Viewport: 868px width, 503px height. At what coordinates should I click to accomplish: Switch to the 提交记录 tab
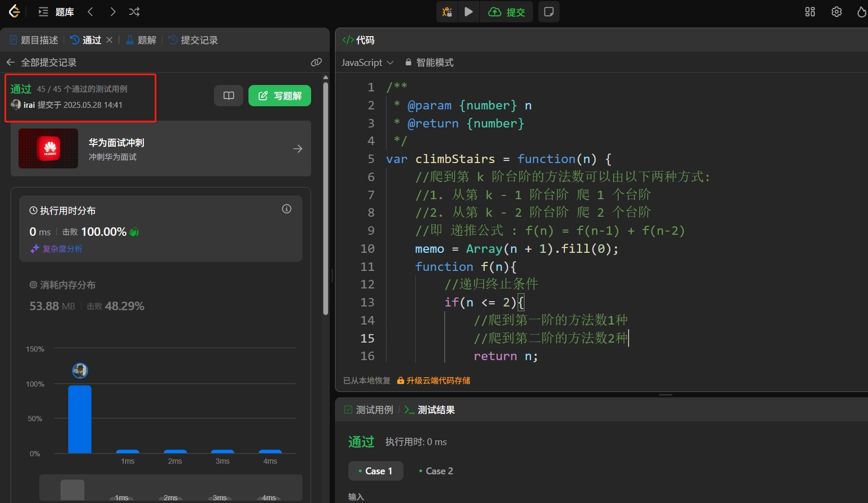click(193, 40)
